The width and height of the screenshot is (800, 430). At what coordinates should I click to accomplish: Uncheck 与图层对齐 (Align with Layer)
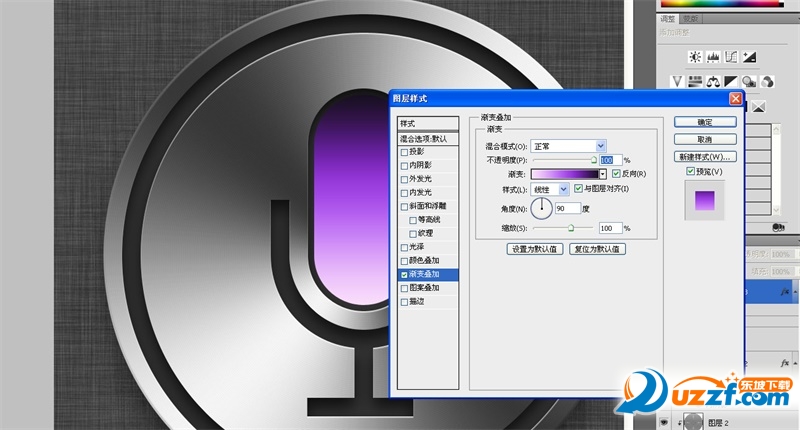click(x=579, y=188)
